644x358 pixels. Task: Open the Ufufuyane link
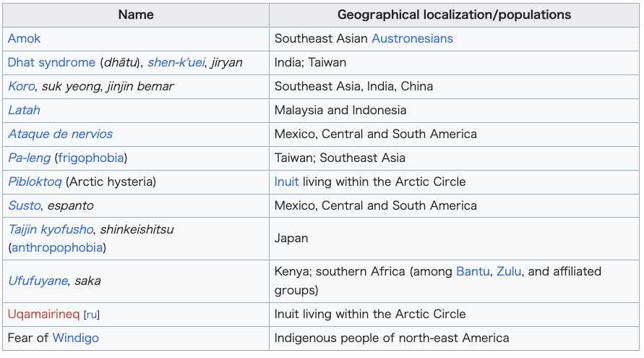click(x=38, y=281)
